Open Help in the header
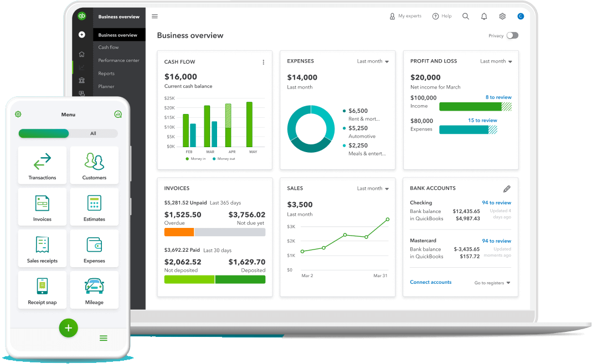592x364 pixels. (442, 16)
